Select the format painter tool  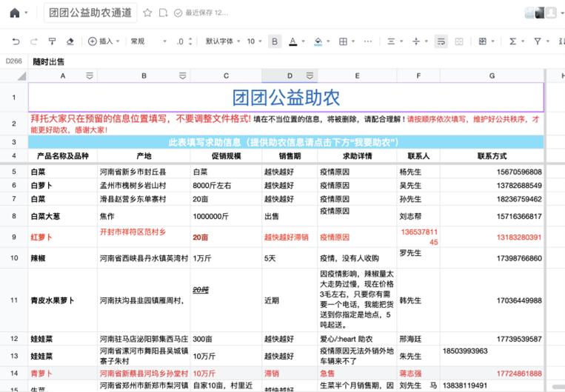pyautogui.click(x=52, y=41)
